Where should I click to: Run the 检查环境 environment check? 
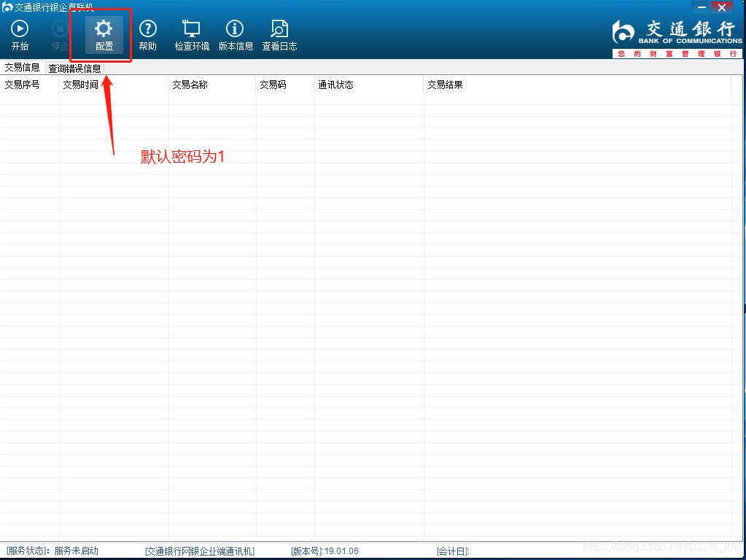click(x=192, y=35)
